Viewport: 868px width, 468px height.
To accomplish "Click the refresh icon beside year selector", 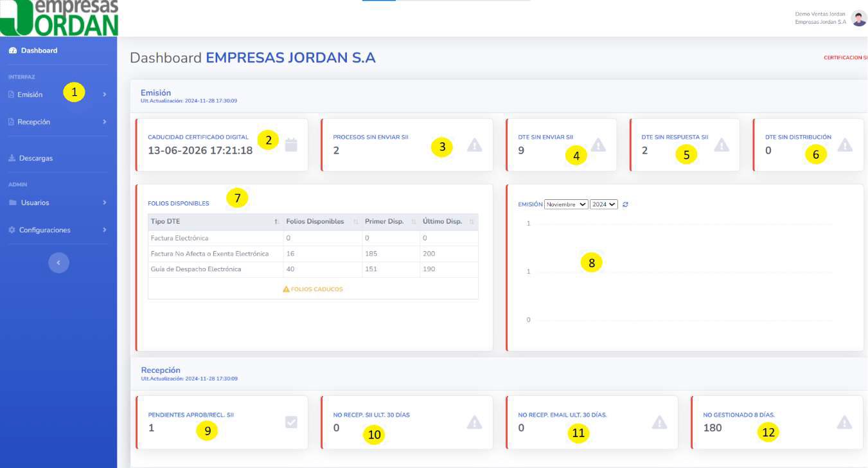I will tap(625, 204).
